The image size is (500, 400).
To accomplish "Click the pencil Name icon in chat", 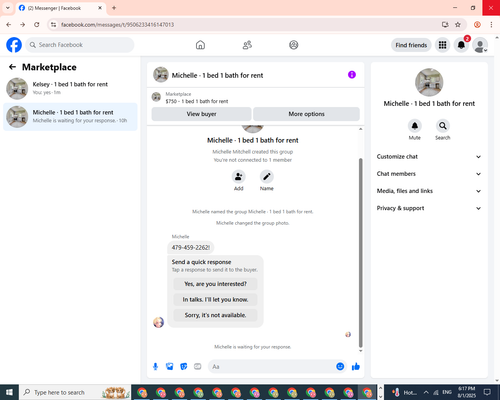I will [267, 177].
